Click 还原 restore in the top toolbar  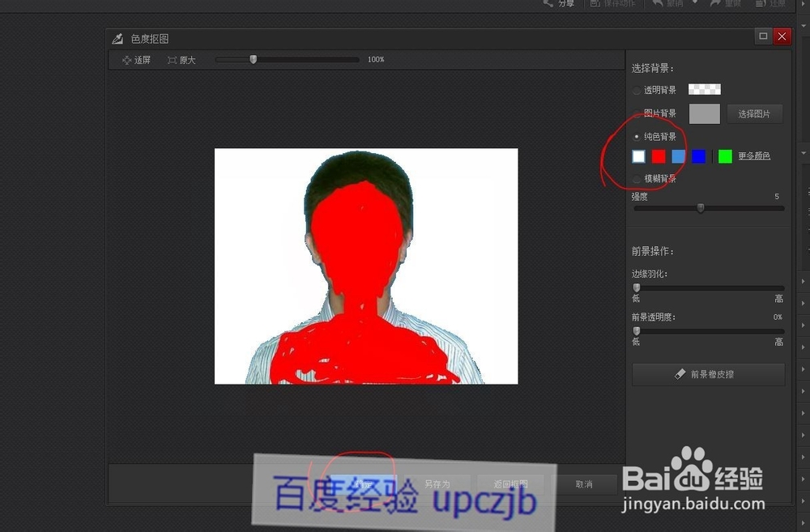click(x=771, y=3)
